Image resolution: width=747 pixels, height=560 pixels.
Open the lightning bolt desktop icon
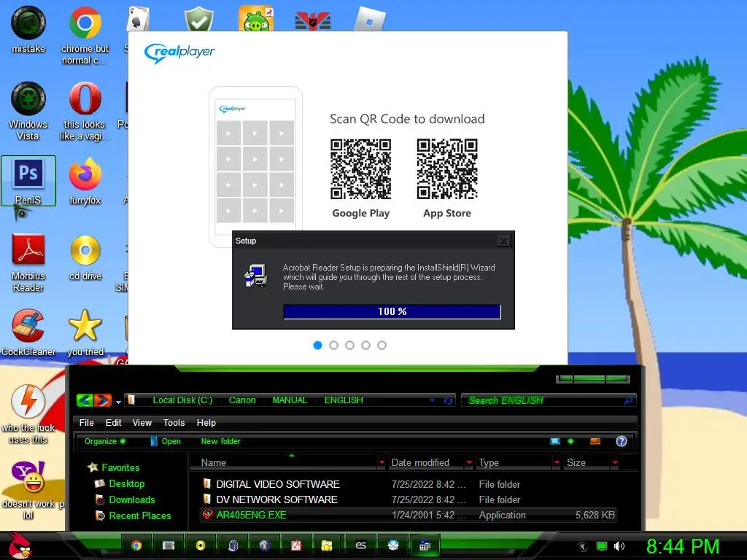click(x=28, y=402)
